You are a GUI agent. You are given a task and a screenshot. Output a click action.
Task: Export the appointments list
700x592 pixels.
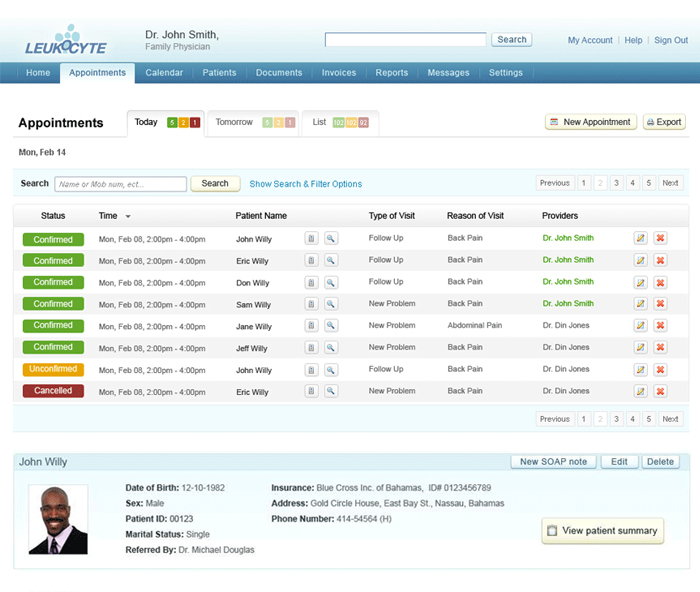(664, 122)
